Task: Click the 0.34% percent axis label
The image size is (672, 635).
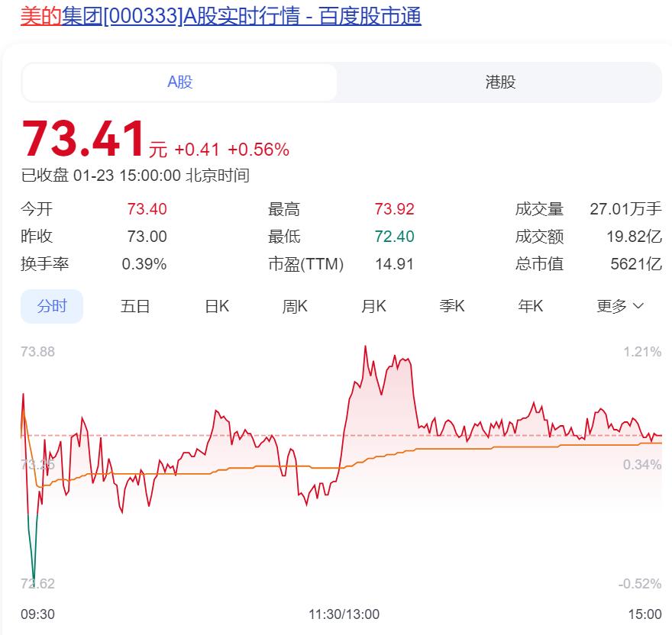Action: 642,465
